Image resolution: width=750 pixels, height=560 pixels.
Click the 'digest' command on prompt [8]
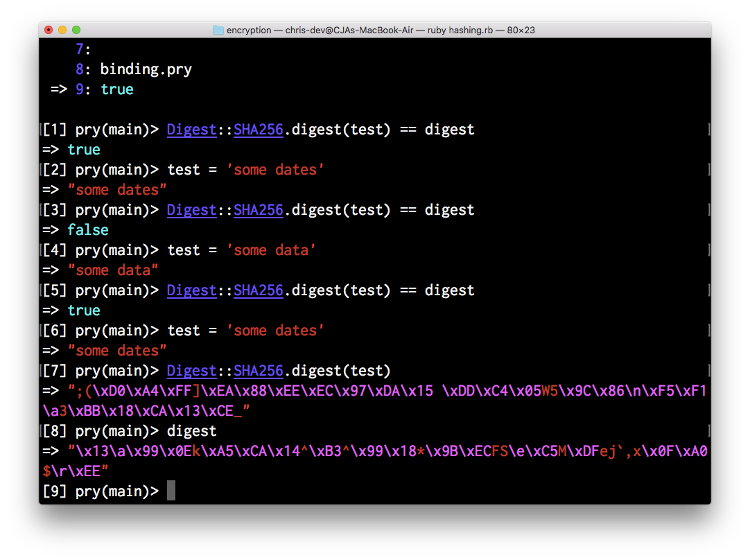click(x=191, y=431)
